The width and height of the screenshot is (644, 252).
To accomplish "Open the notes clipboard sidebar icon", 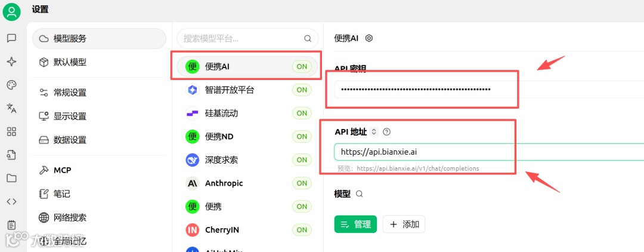I will pos(11,225).
